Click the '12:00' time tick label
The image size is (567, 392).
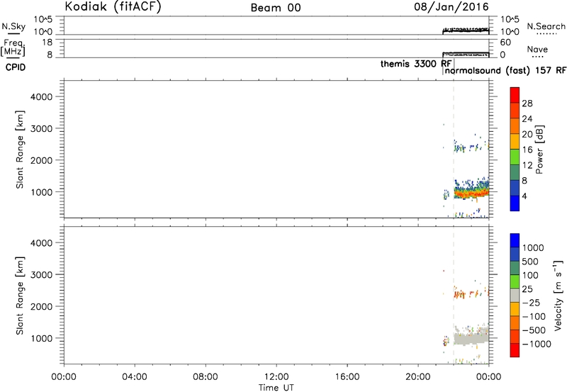pyautogui.click(x=276, y=377)
